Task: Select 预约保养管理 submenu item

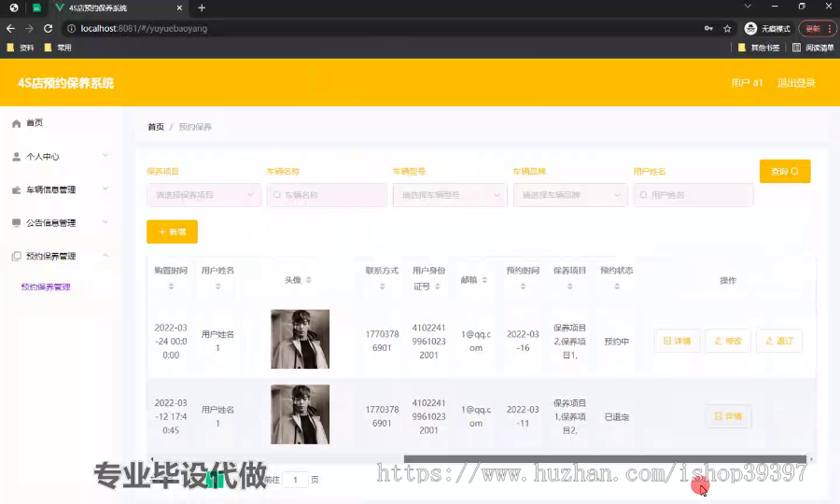Action: pos(46,287)
